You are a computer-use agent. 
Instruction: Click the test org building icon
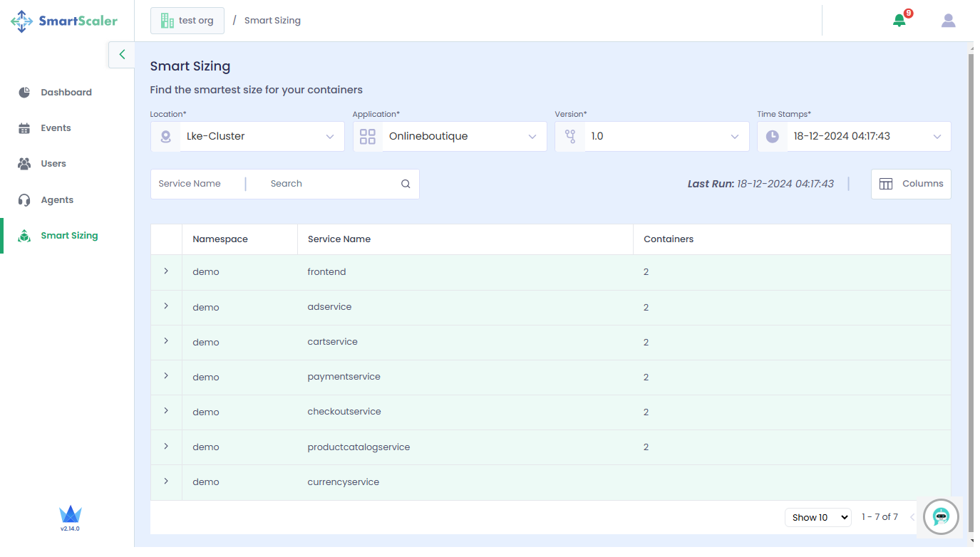coord(167,21)
